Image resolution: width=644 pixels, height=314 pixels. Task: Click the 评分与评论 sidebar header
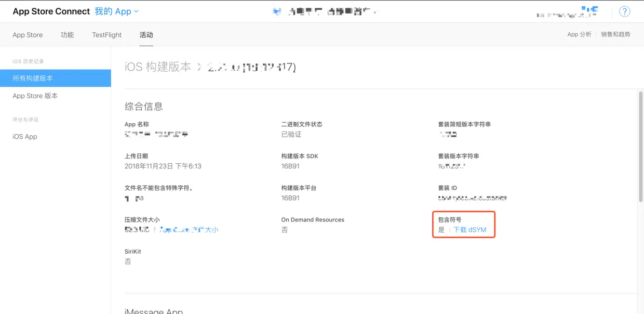click(25, 120)
